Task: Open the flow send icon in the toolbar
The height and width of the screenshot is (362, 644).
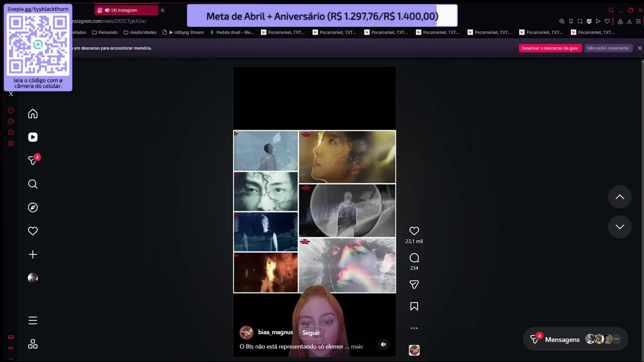Action: (x=598, y=21)
